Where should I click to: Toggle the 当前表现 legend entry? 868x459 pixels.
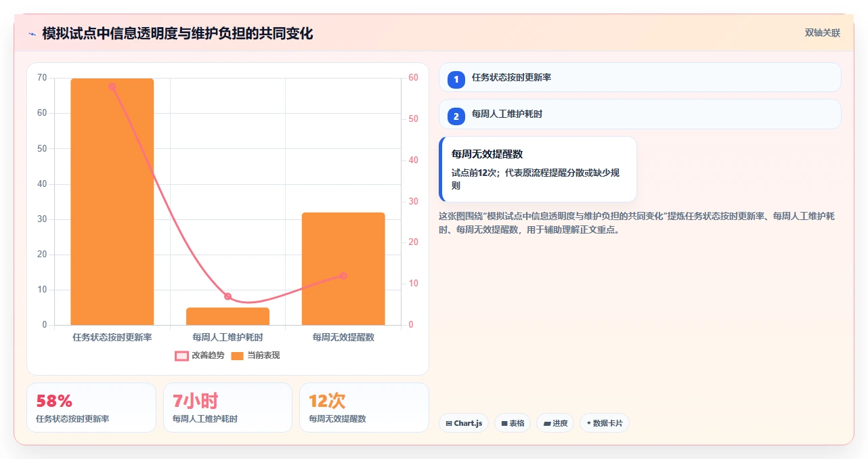(255, 355)
